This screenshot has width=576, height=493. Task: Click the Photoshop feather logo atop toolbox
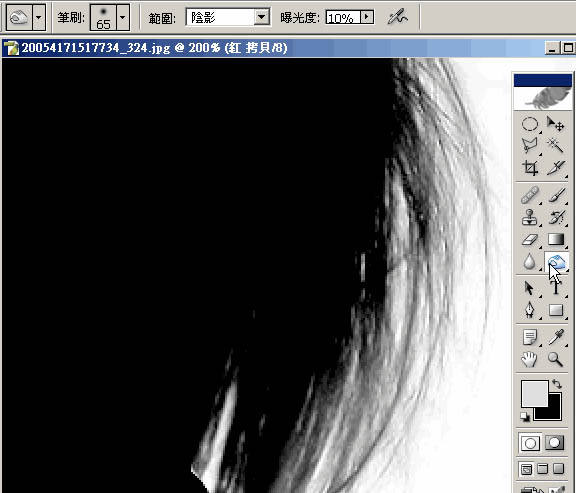click(x=543, y=98)
